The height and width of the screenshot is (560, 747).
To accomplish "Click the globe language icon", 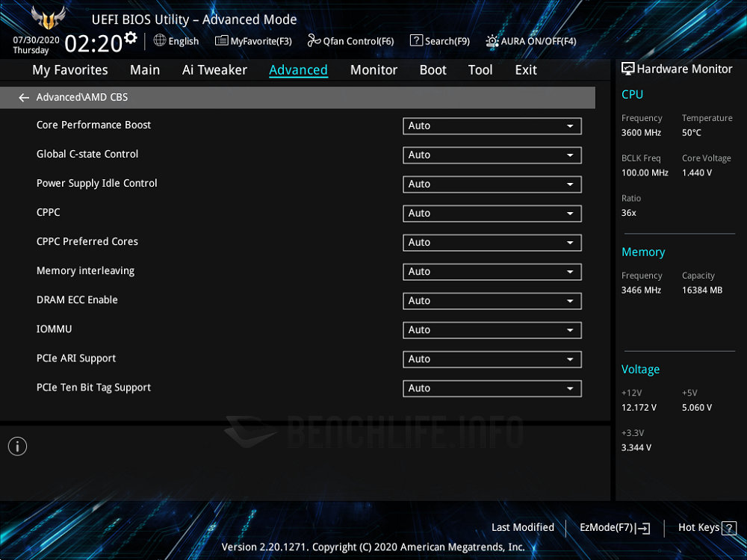I will (x=160, y=40).
